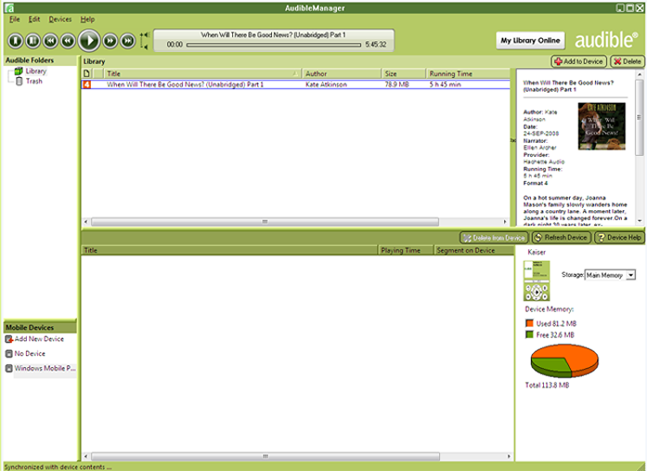Click Playing Time column header

click(x=406, y=250)
